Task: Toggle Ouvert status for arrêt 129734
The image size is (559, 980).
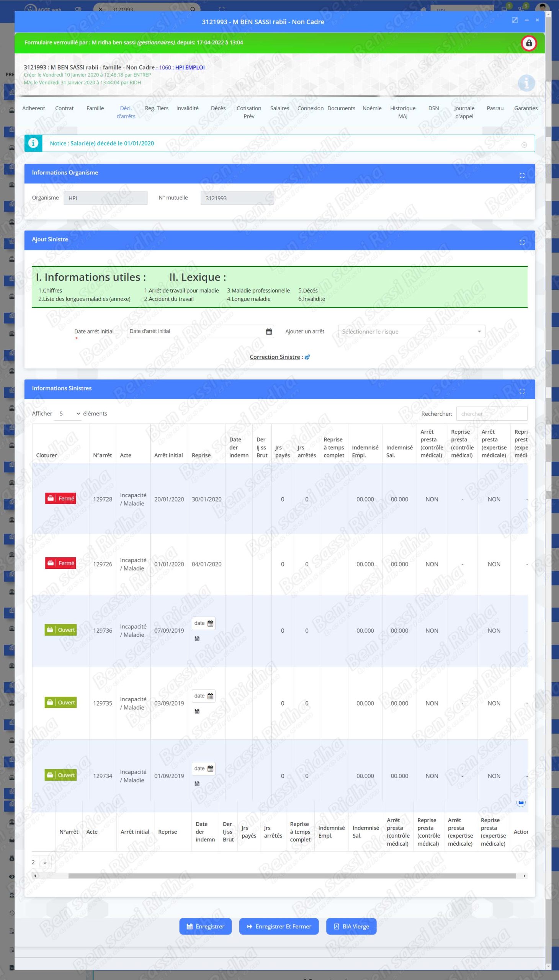Action: tap(60, 775)
